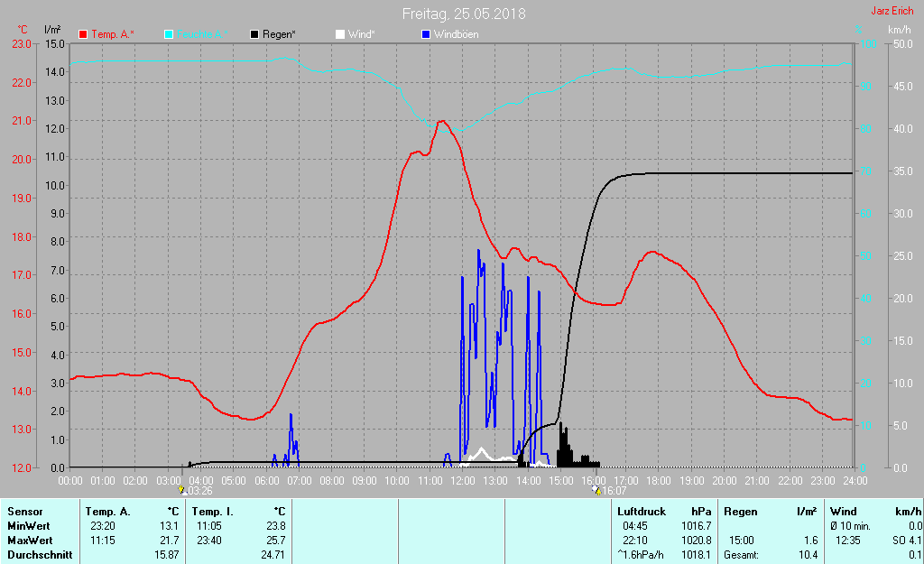Select the Windböen legend label
Viewport: 924px width, 564px height.
point(456,34)
